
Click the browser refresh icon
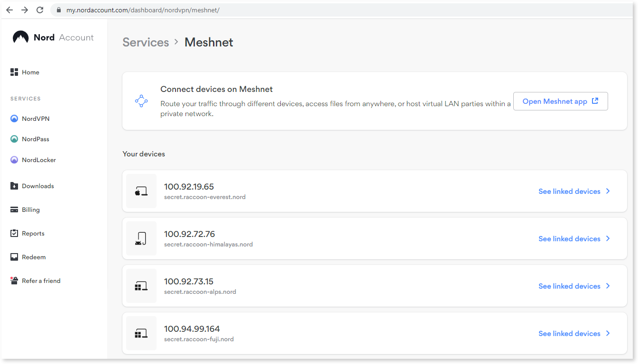[40, 9]
